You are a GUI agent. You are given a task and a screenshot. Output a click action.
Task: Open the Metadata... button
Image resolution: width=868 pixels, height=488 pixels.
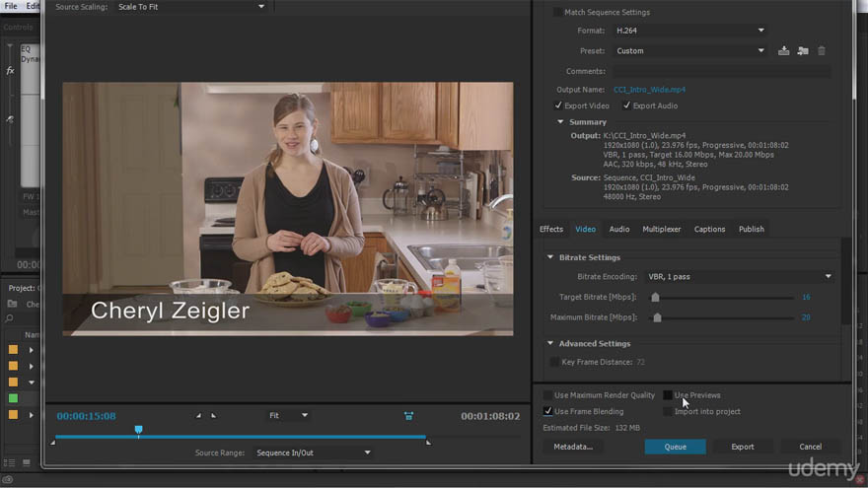[573, 447]
